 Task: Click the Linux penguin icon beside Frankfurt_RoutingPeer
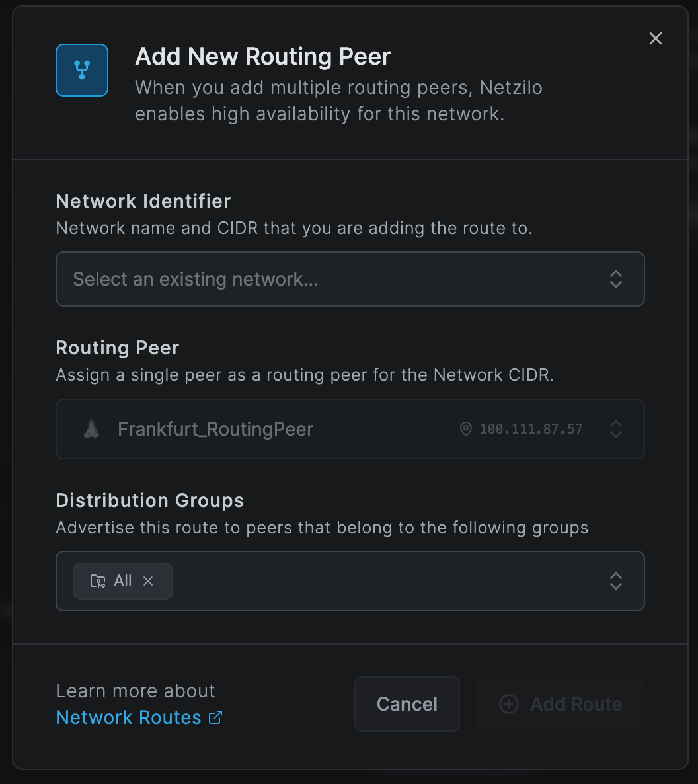coord(91,429)
